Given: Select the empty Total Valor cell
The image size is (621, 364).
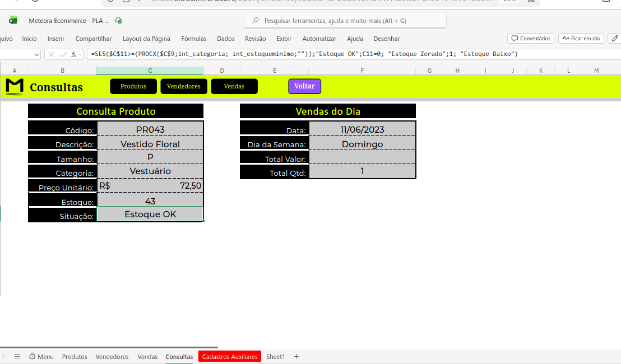Looking at the screenshot, I should 362,157.
